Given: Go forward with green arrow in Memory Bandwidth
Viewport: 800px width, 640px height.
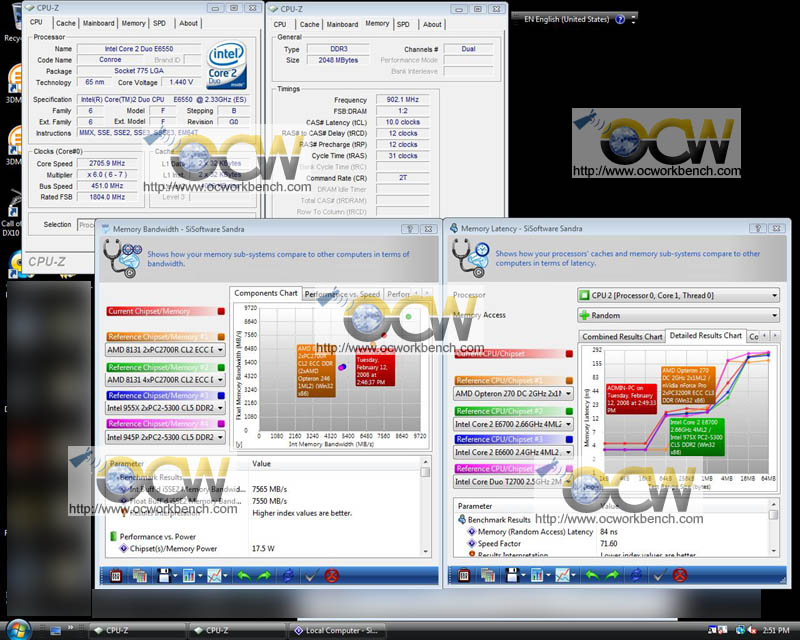Looking at the screenshot, I should 264,576.
